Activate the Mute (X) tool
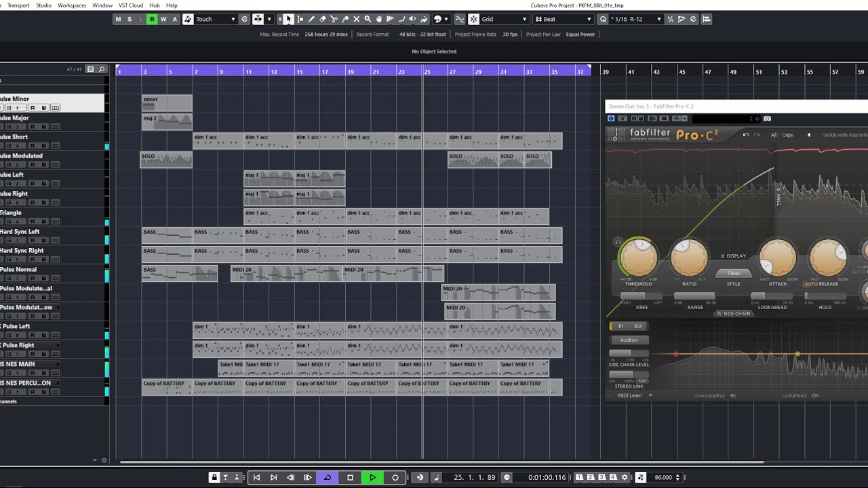 click(357, 19)
